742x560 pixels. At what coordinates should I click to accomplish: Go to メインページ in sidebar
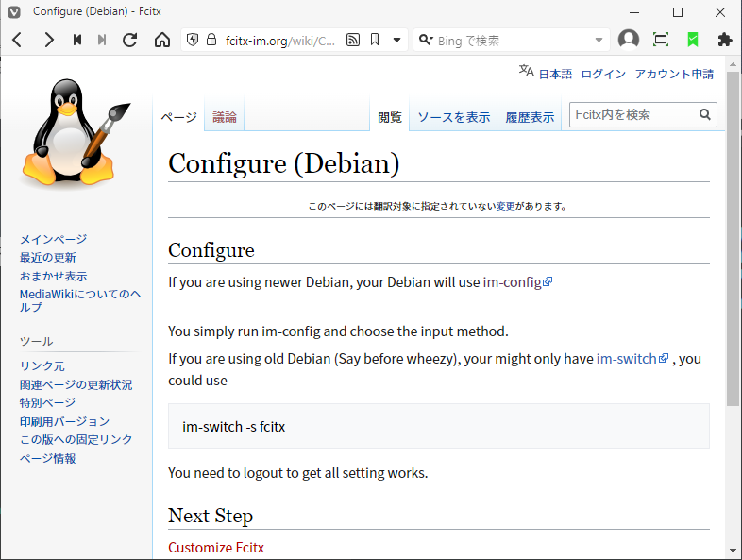[53, 239]
